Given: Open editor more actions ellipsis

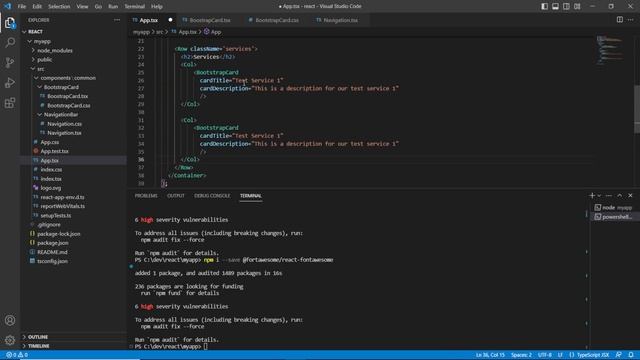Looking at the screenshot, I should [x=631, y=20].
